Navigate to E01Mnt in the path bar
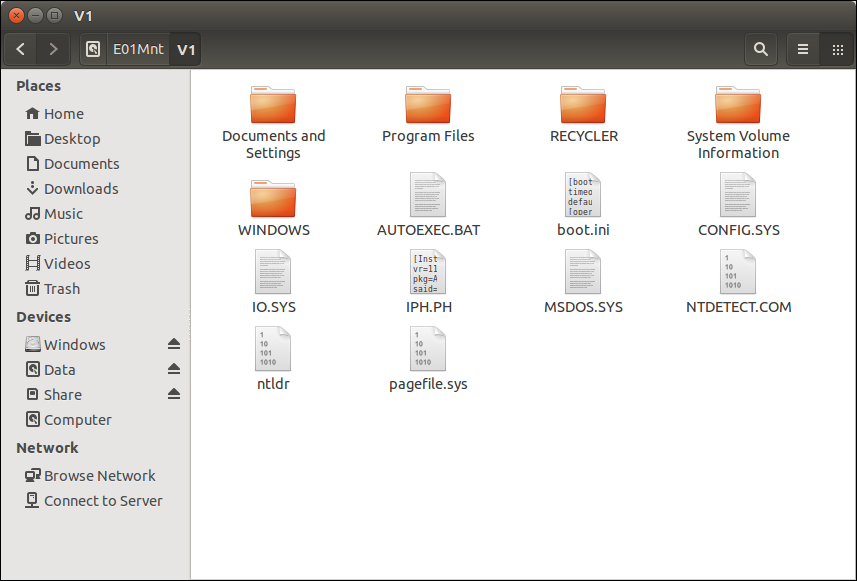The height and width of the screenshot is (581, 857). pos(138,49)
